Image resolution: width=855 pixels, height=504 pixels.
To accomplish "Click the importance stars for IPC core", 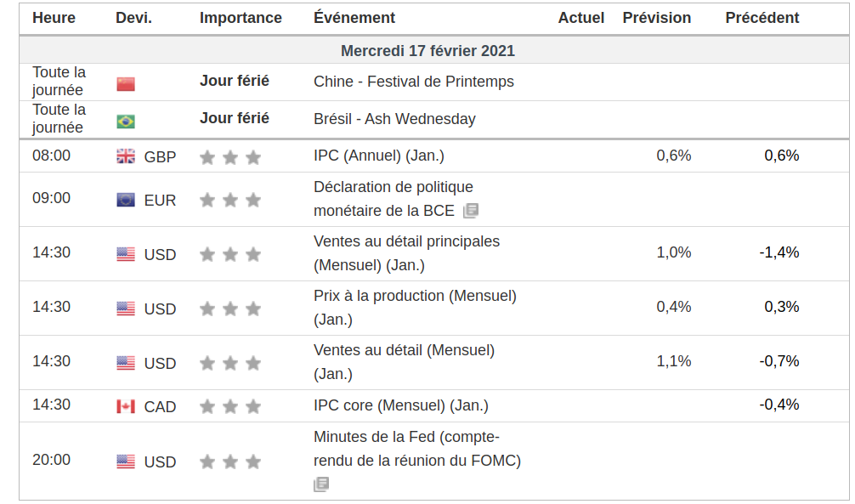I will [x=230, y=407].
